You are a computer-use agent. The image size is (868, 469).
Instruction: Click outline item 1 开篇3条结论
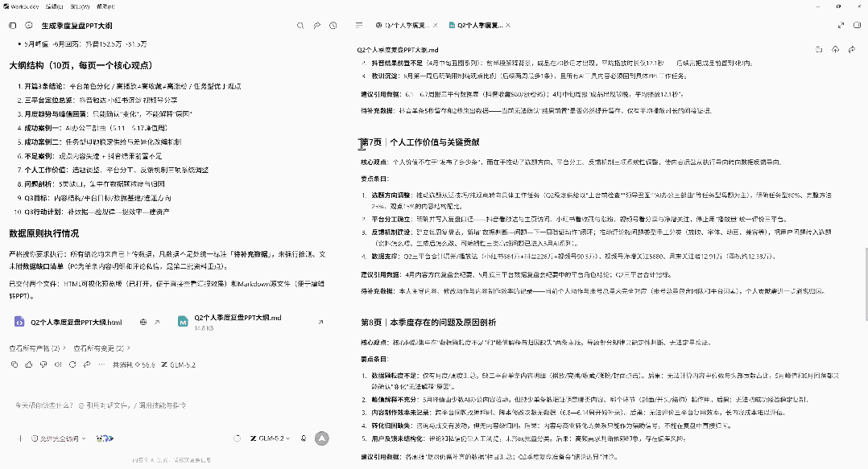tap(129, 86)
